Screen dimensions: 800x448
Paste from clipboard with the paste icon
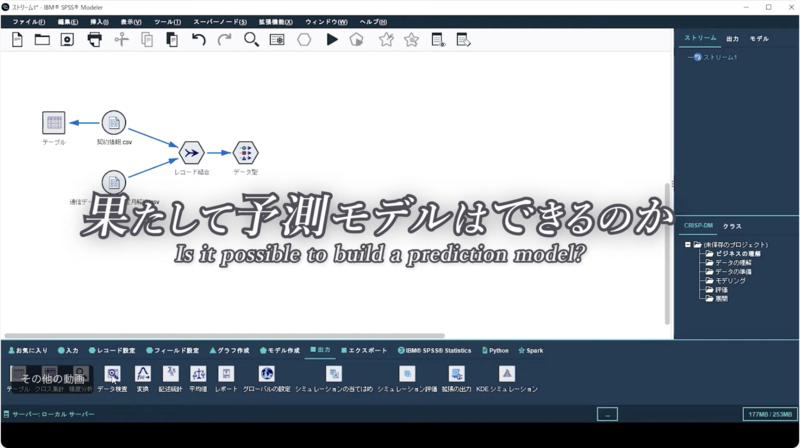pyautogui.click(x=172, y=39)
